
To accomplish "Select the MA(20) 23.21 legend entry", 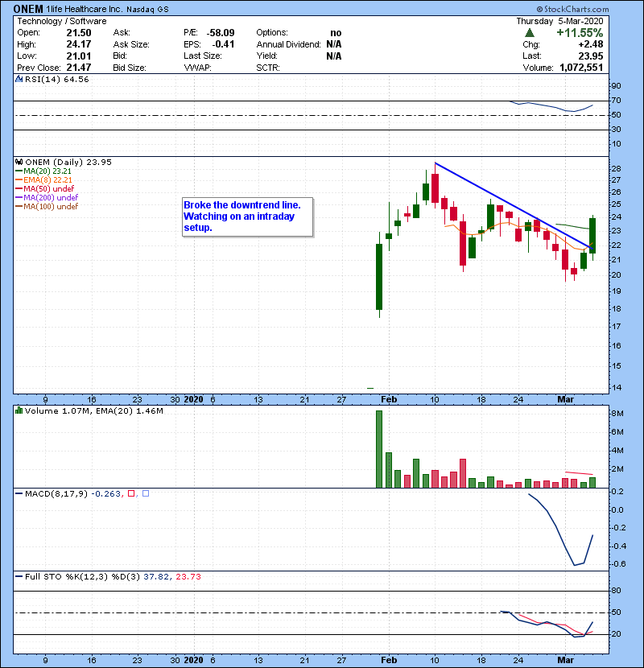I will pos(43,171).
